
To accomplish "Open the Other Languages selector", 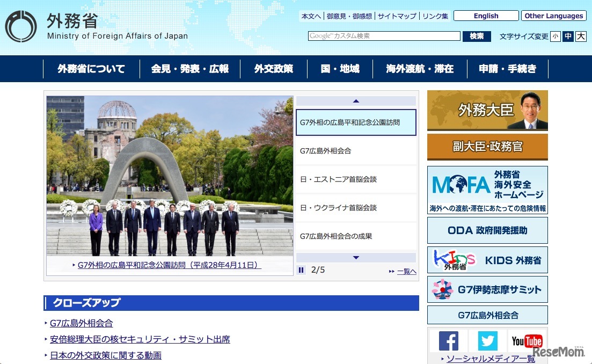I will click(553, 16).
